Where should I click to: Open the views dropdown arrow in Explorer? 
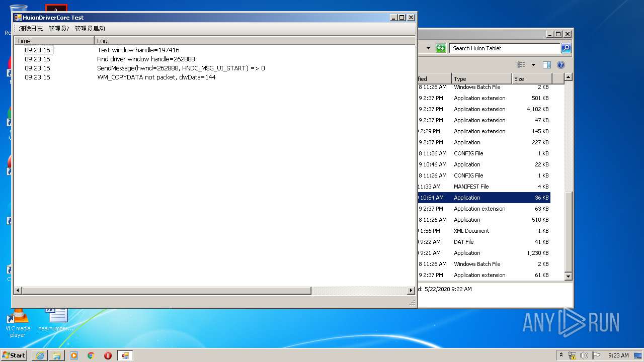533,65
